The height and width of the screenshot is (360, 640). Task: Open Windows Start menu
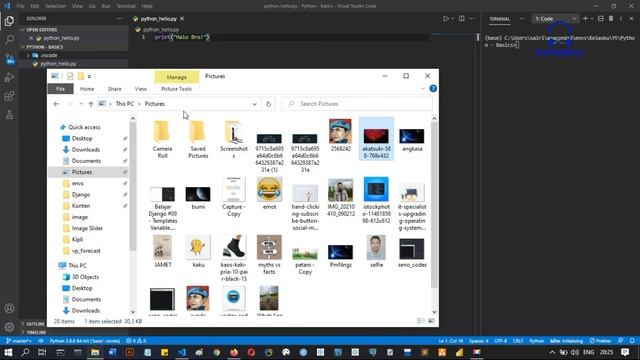(x=8, y=352)
